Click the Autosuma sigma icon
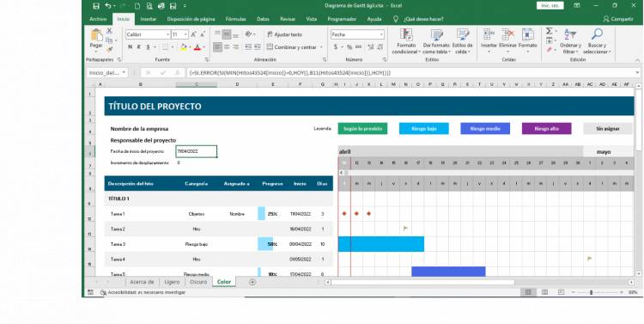644x324 pixels. pos(550,31)
